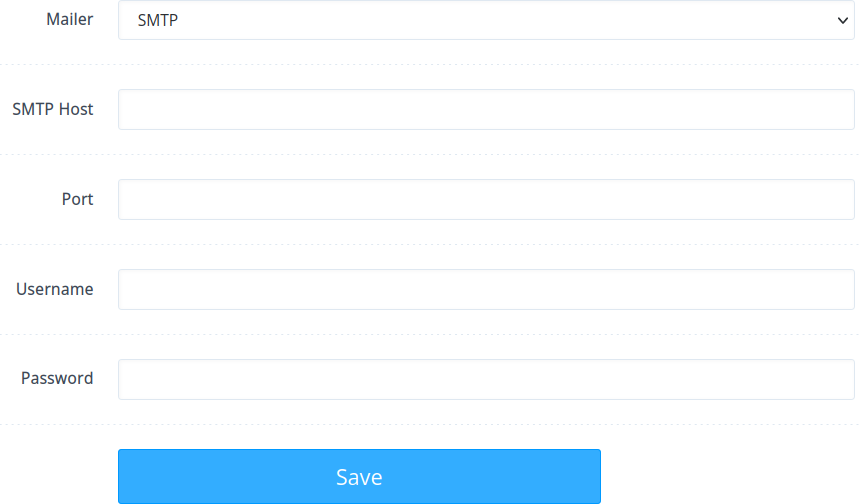
Task: Click the Mailer field label
Action: 70,19
